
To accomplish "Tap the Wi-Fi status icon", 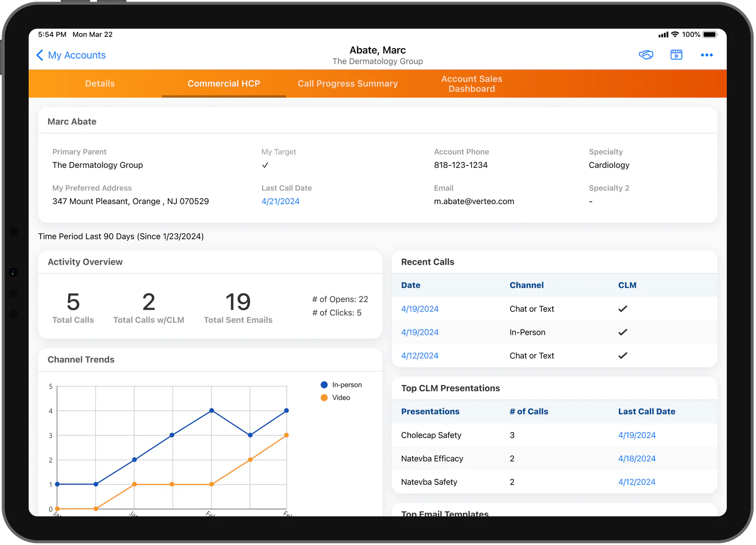I will tap(675, 35).
